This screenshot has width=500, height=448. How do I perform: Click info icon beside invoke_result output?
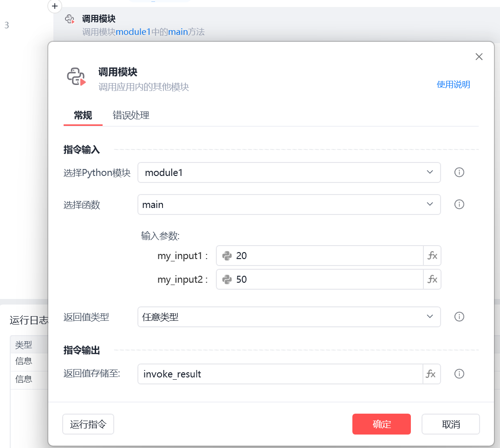459,374
